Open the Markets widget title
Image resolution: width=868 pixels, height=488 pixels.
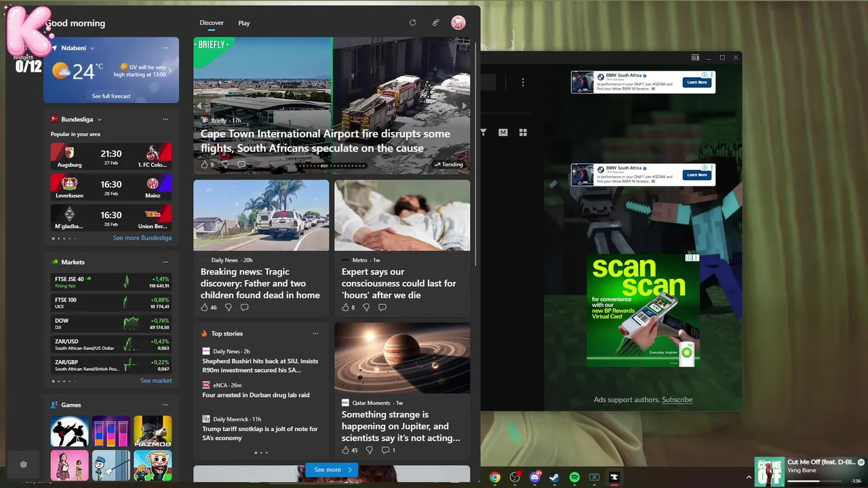coord(73,262)
